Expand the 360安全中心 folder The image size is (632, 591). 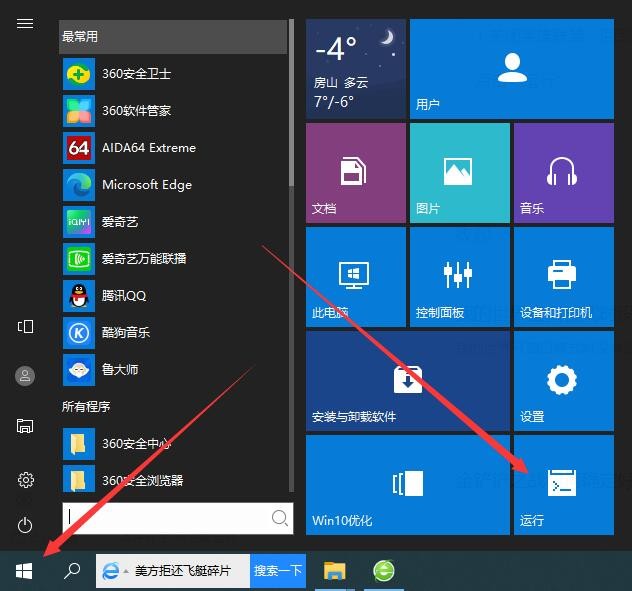pos(173,444)
